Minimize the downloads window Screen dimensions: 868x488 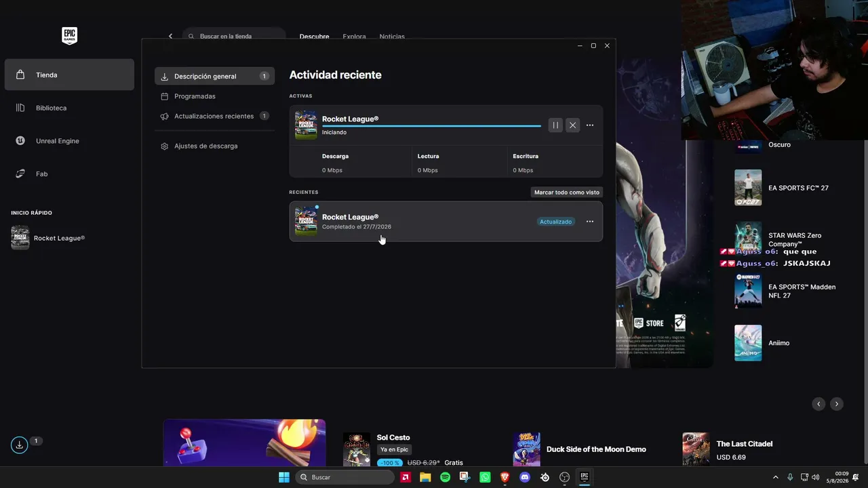(x=580, y=45)
